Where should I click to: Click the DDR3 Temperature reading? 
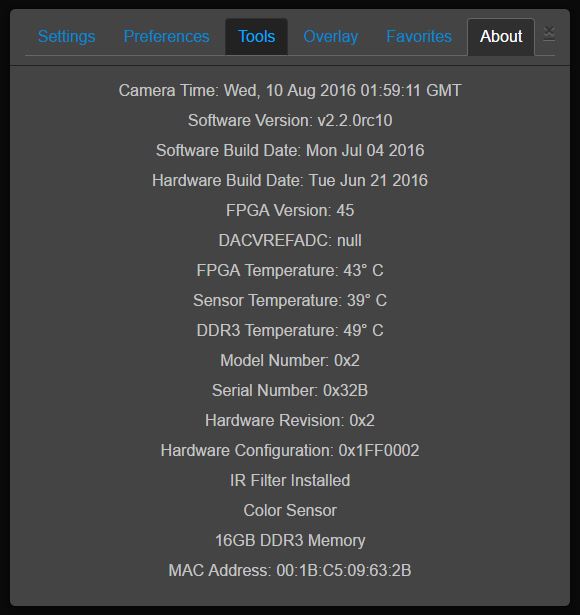[290, 330]
